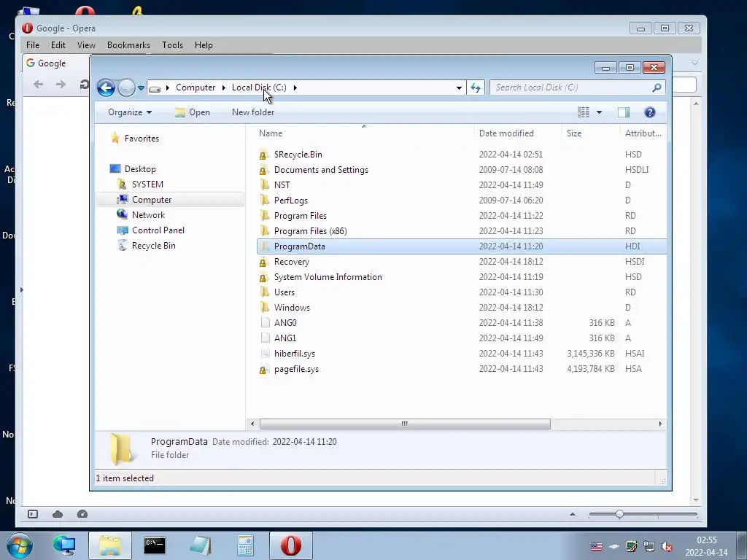Select the Windows folder icon
The height and width of the screenshot is (560, 747).
pos(264,308)
